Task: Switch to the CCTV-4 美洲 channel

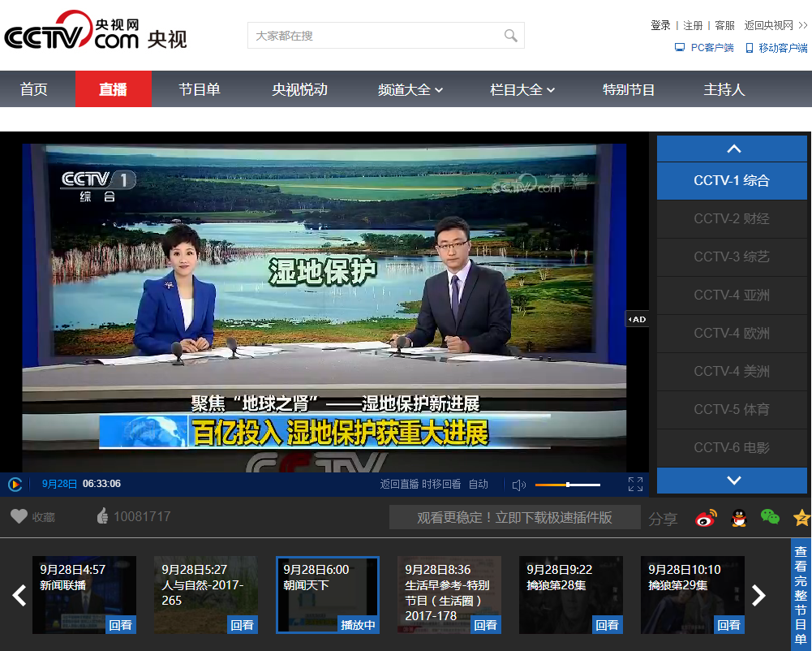Action: click(x=732, y=372)
